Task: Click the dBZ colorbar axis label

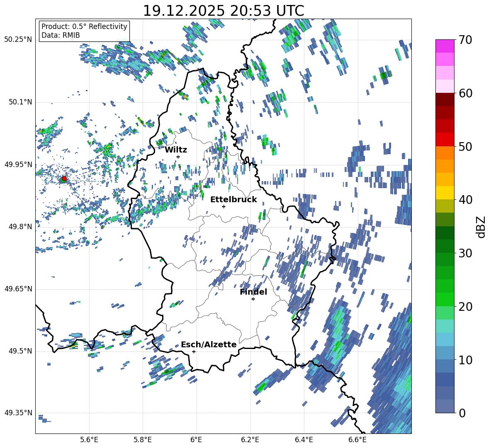Action: [x=481, y=227]
